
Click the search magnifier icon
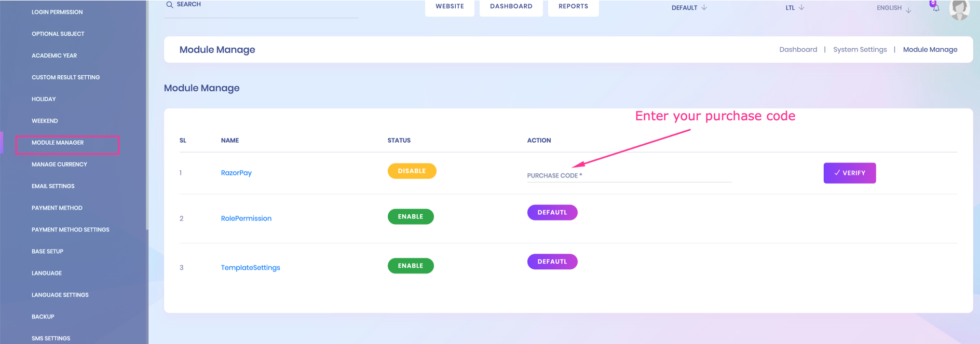point(170,5)
